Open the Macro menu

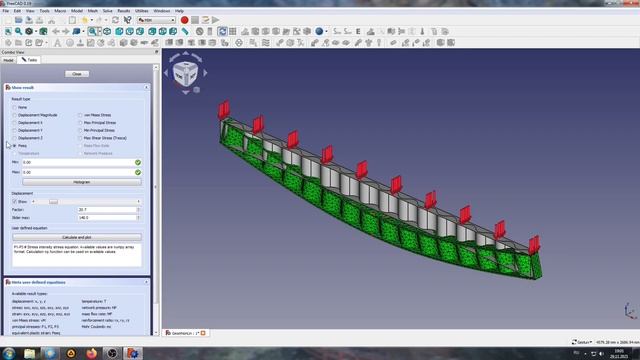click(60, 11)
